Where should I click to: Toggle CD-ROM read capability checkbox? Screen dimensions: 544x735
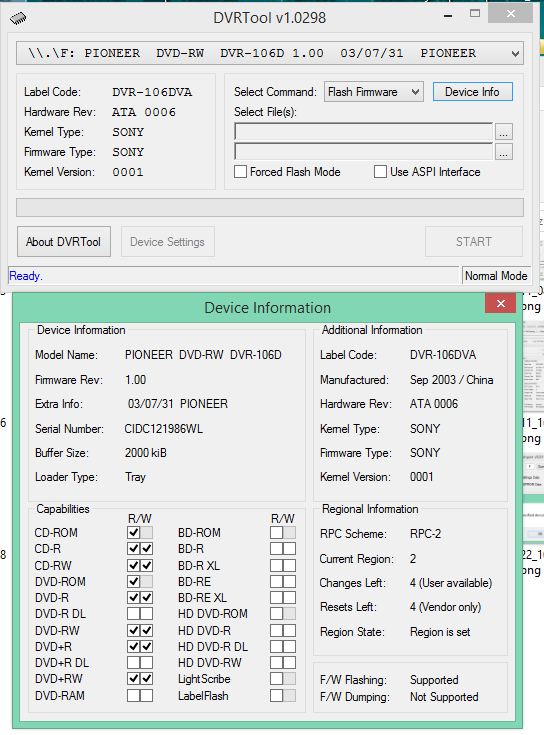coord(134,532)
